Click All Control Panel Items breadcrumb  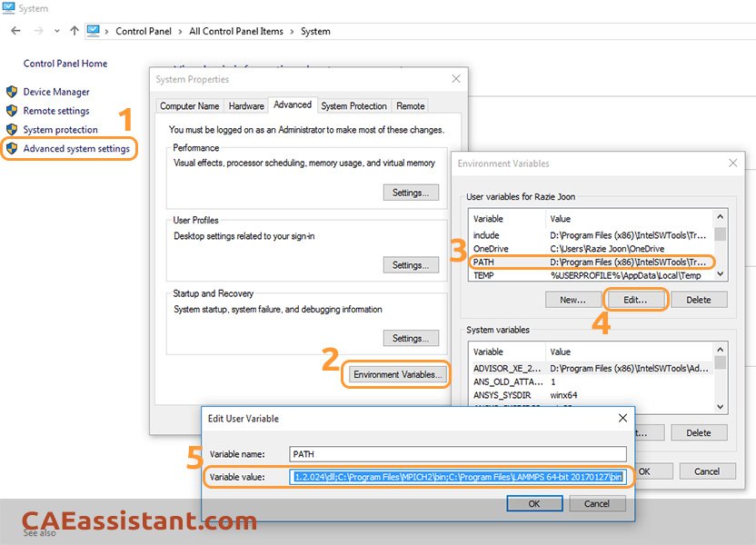pyautogui.click(x=235, y=31)
